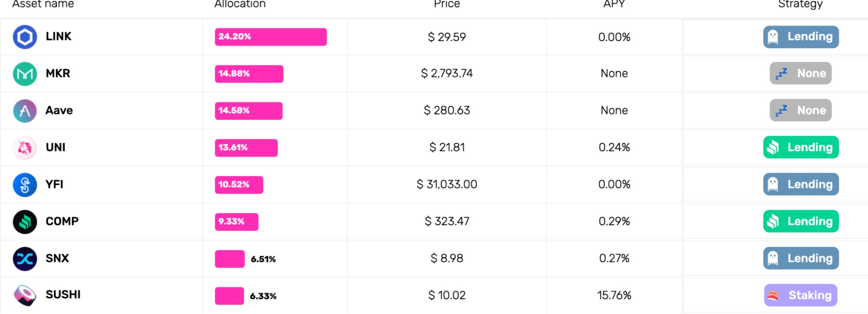The image size is (868, 314).
Task: Click the Strategy column header
Action: click(800, 4)
